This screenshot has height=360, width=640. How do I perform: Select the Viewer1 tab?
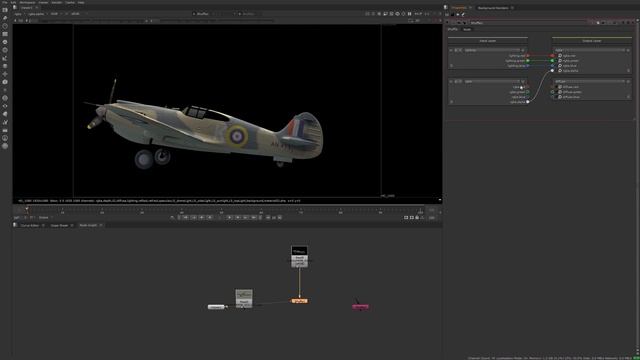click(27, 7)
